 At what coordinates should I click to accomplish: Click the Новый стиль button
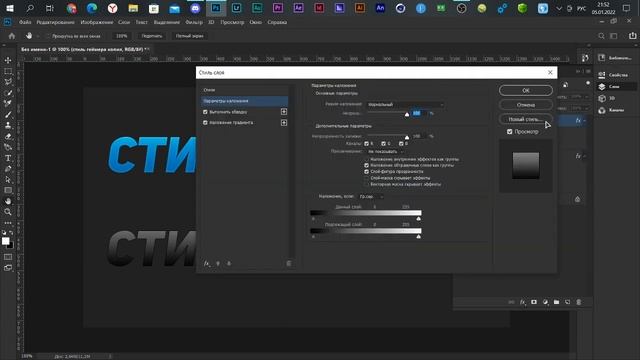pos(526,119)
